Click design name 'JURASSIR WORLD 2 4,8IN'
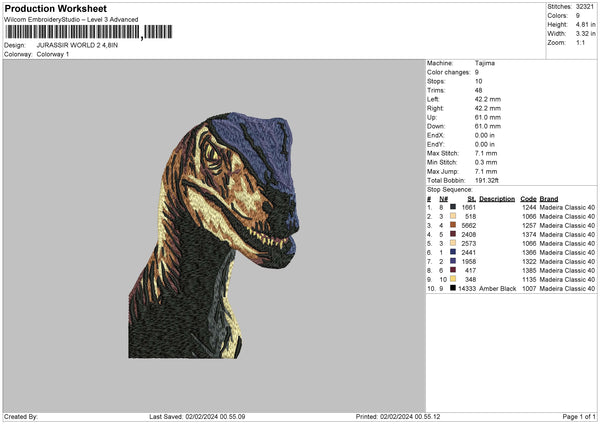This screenshot has height=424, width=600. click(x=77, y=45)
